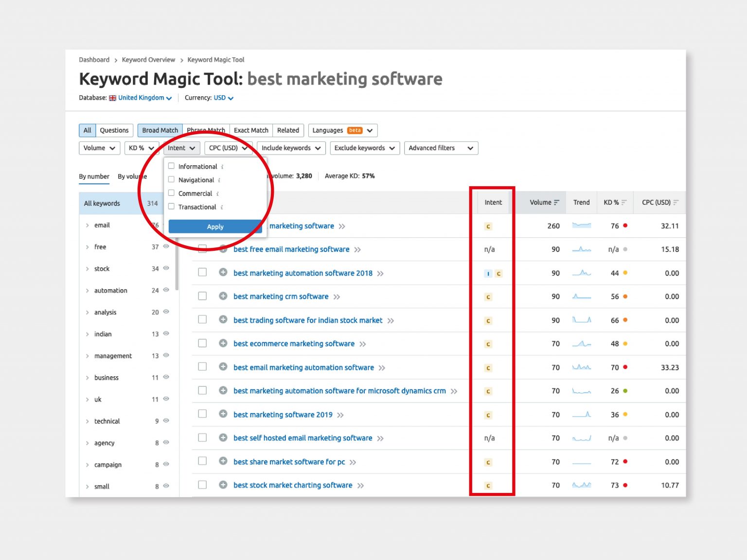Image resolution: width=747 pixels, height=560 pixels.
Task: Click the Apply button in the Intent dropdown
Action: click(x=215, y=226)
